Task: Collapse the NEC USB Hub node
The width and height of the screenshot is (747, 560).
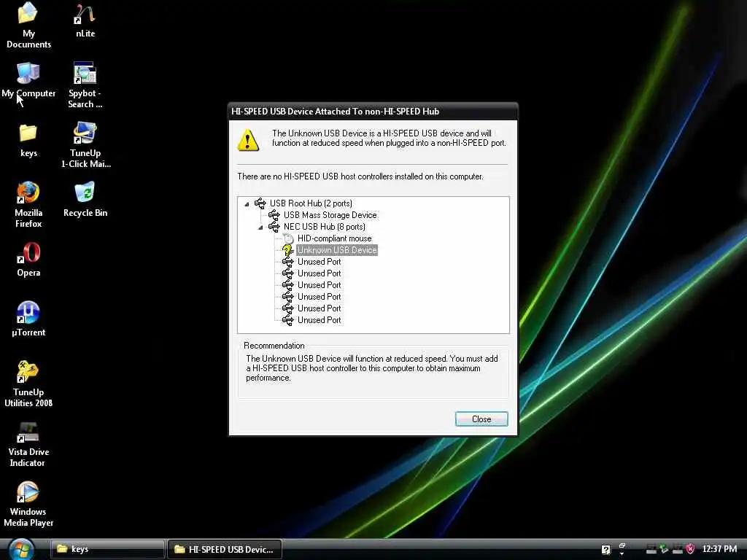Action: coord(260,227)
